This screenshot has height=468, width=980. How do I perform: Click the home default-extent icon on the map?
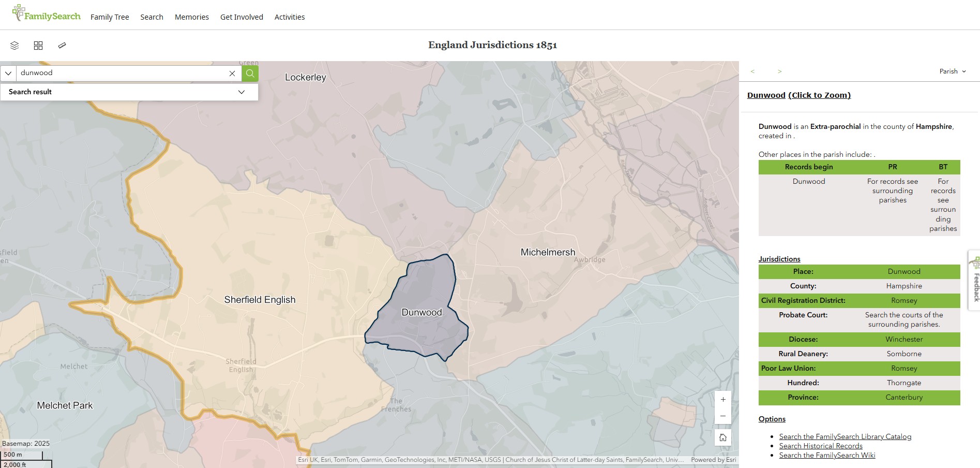[722, 437]
